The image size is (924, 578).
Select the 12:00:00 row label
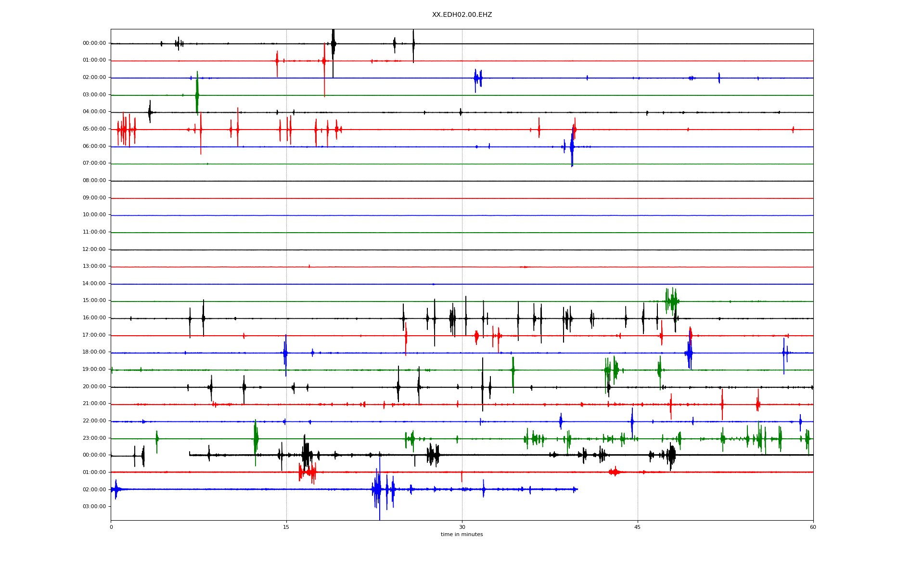(x=94, y=250)
